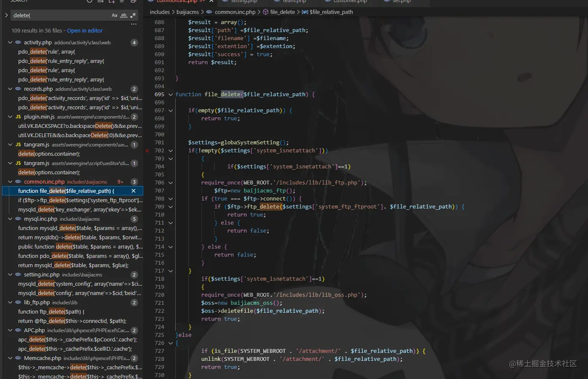This screenshot has width=588, height=379.
Task: Click PHP file icon of APC.php
Action: pos(18,330)
